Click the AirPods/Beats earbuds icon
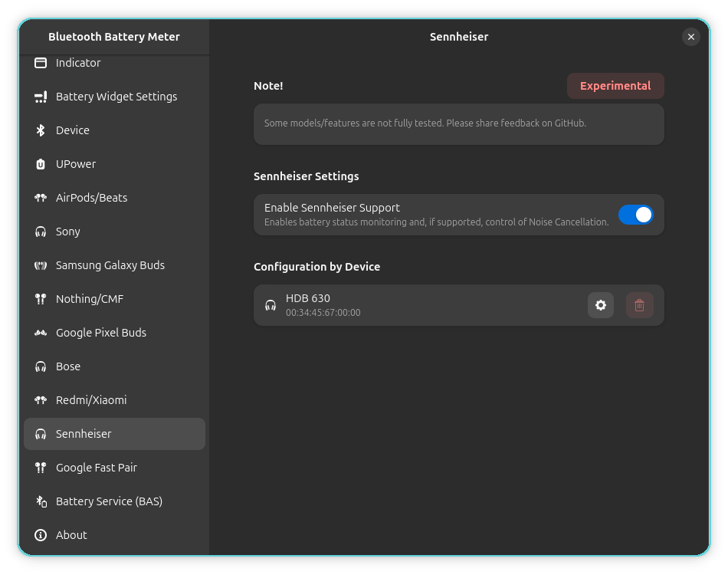 tap(41, 198)
